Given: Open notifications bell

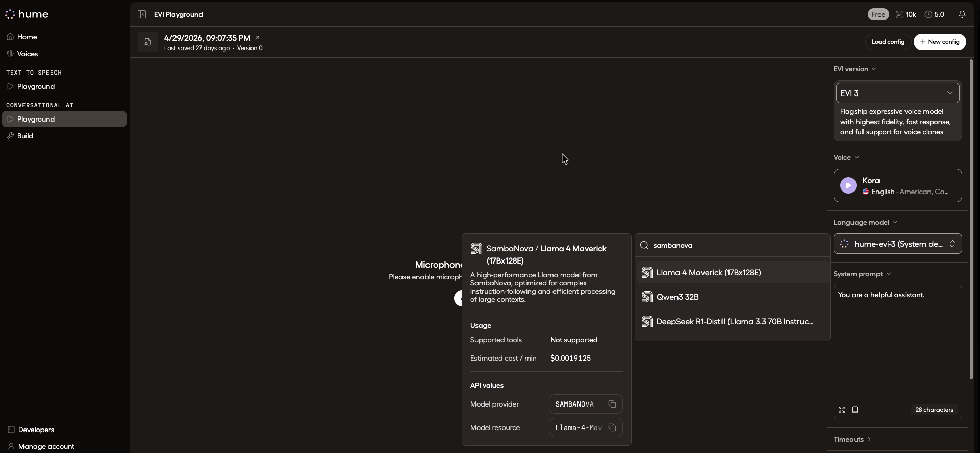Looking at the screenshot, I should pyautogui.click(x=962, y=14).
